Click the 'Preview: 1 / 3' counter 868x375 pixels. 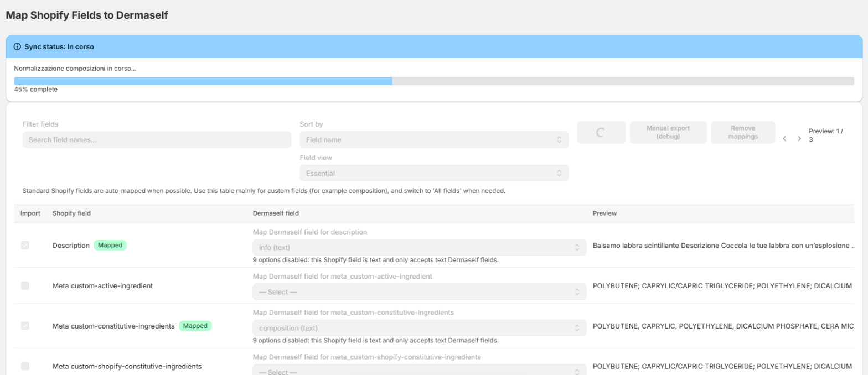826,136
